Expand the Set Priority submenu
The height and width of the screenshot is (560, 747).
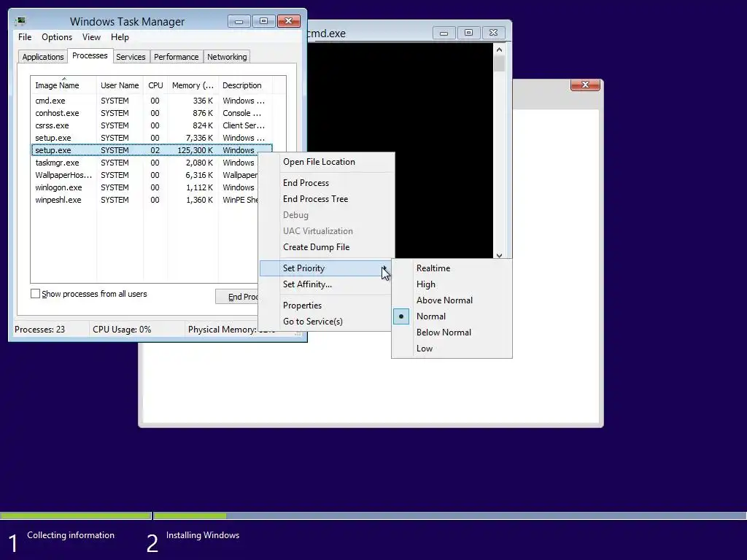pyautogui.click(x=325, y=268)
